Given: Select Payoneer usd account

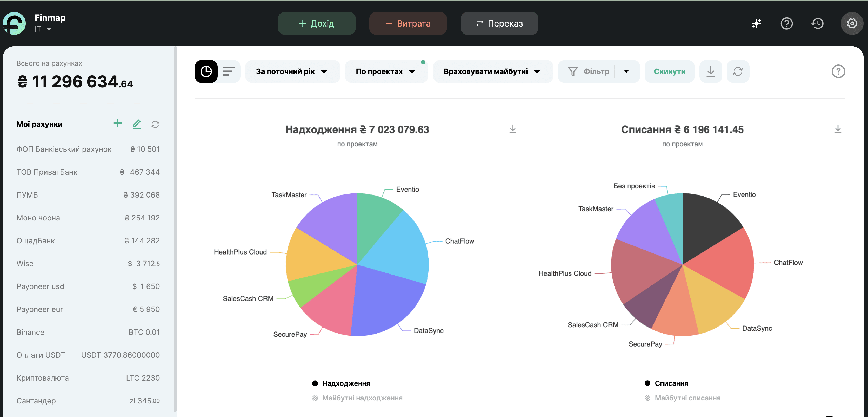Looking at the screenshot, I should pos(88,286).
